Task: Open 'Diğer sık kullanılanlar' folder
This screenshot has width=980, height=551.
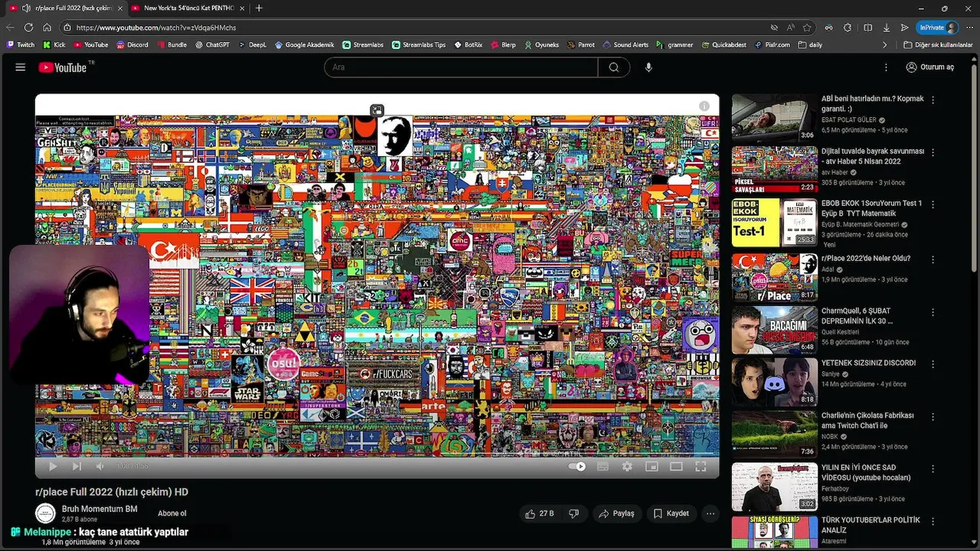Action: (x=938, y=45)
